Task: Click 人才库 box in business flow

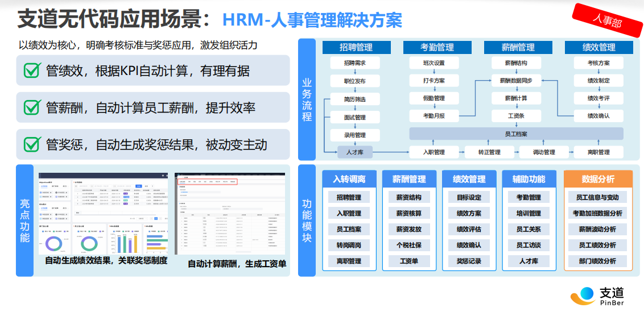Action: (355, 152)
